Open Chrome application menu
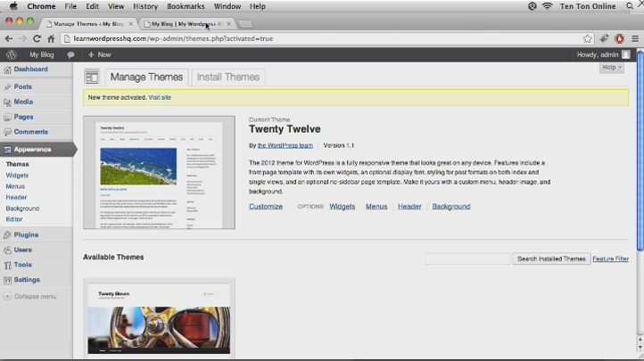 tap(41, 6)
